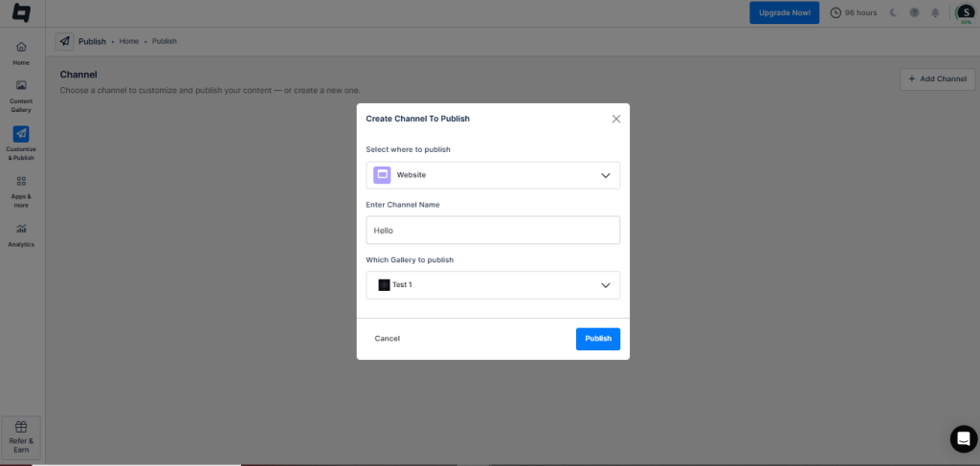This screenshot has width=980, height=466.
Task: Click the Enter Channel Name field
Action: [x=493, y=230]
